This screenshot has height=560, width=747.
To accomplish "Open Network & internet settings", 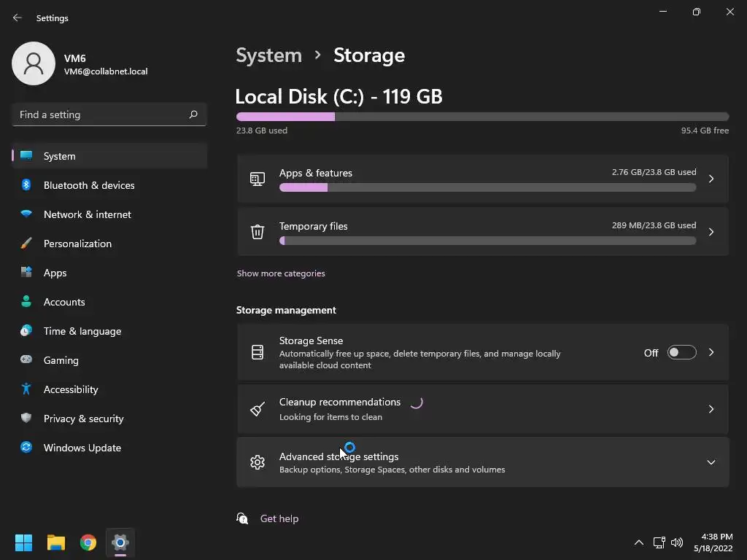I will (87, 214).
